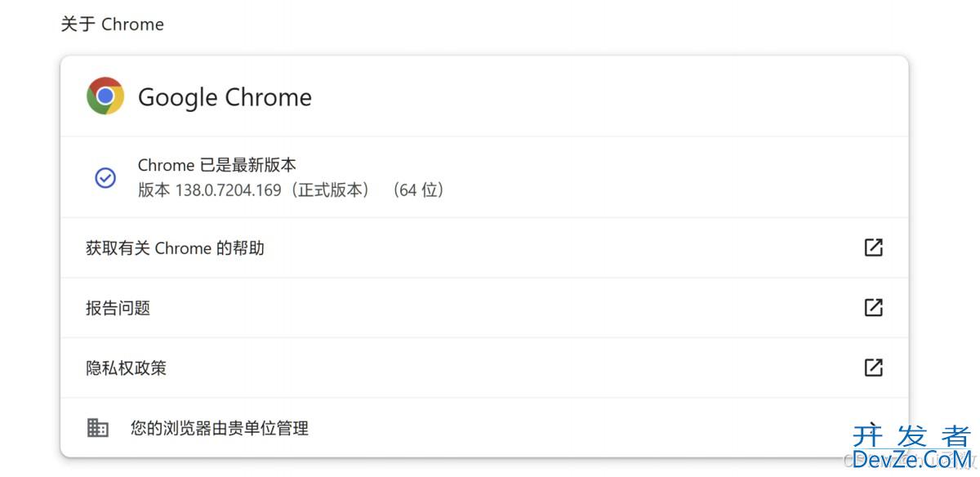Click the external link icon beside 报告问题
The height and width of the screenshot is (477, 980).
[x=873, y=308]
